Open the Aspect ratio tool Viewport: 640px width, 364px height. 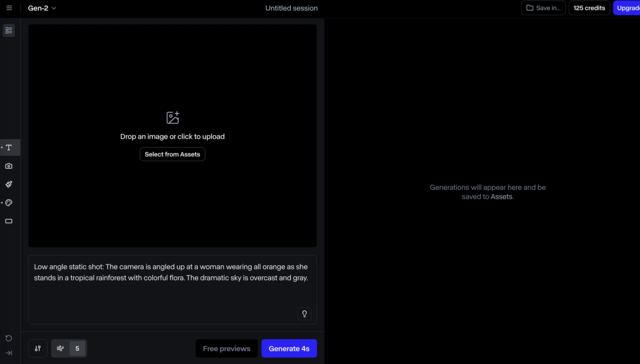pyautogui.click(x=9, y=221)
